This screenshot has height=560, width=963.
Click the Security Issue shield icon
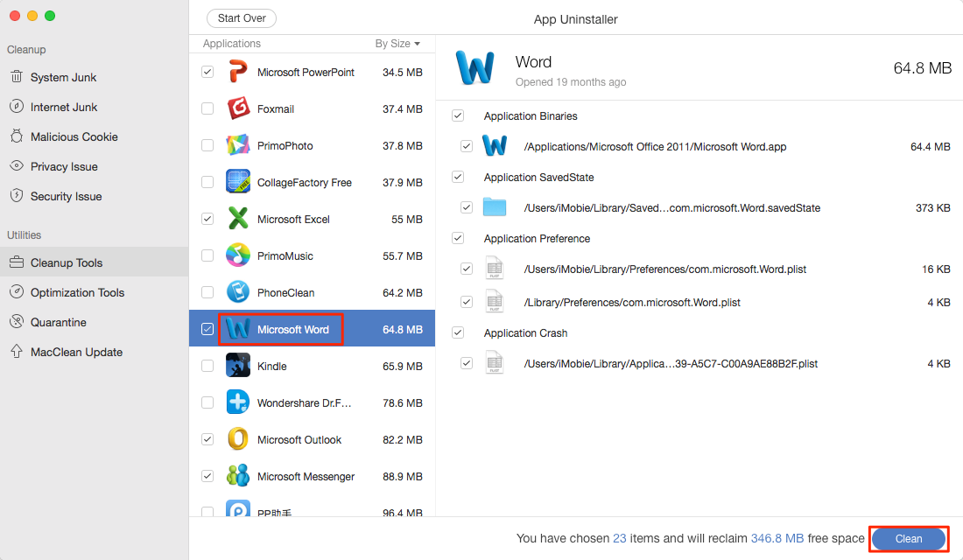pyautogui.click(x=17, y=196)
